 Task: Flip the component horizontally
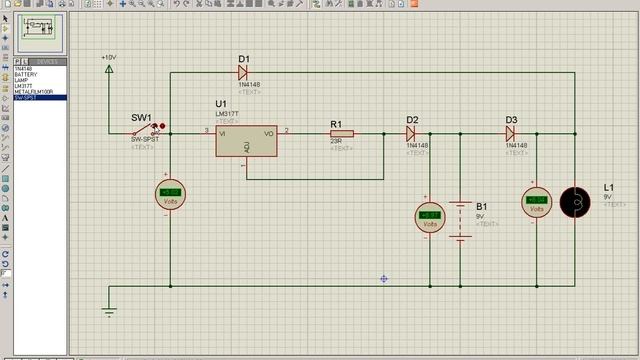[x=5, y=285]
